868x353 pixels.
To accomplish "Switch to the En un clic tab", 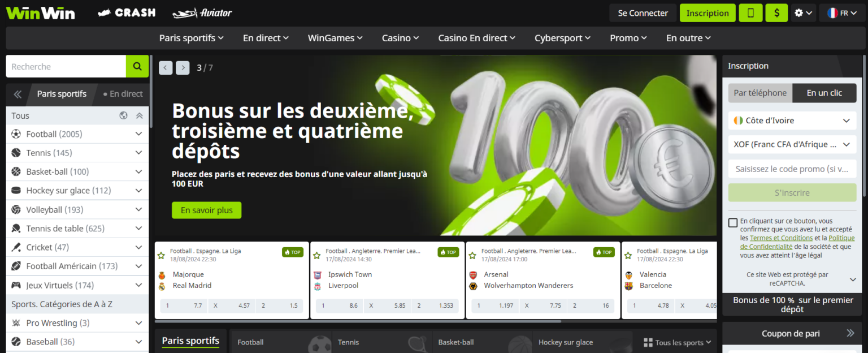I will point(824,93).
